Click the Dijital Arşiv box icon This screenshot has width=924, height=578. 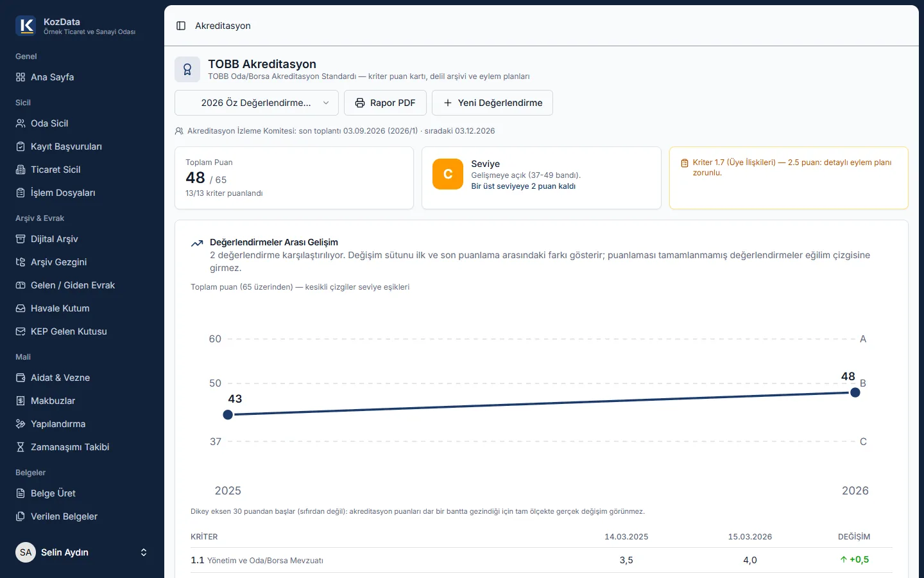click(21, 239)
